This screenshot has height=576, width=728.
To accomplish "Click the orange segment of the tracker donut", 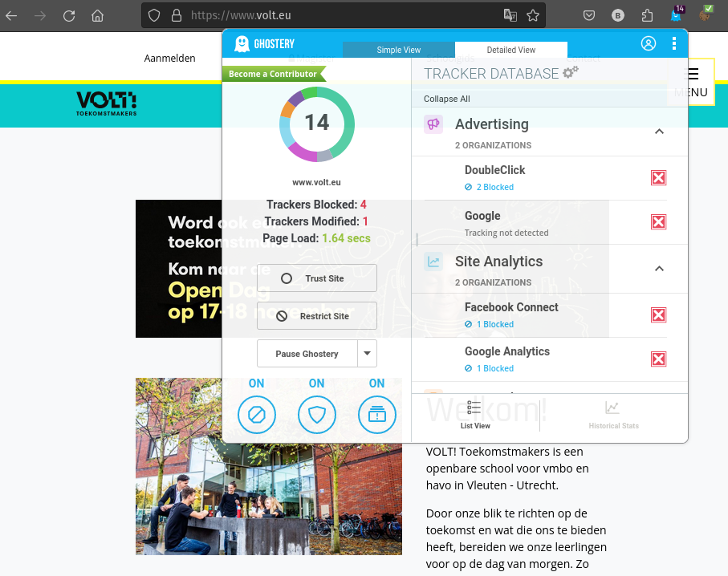I will tap(287, 109).
